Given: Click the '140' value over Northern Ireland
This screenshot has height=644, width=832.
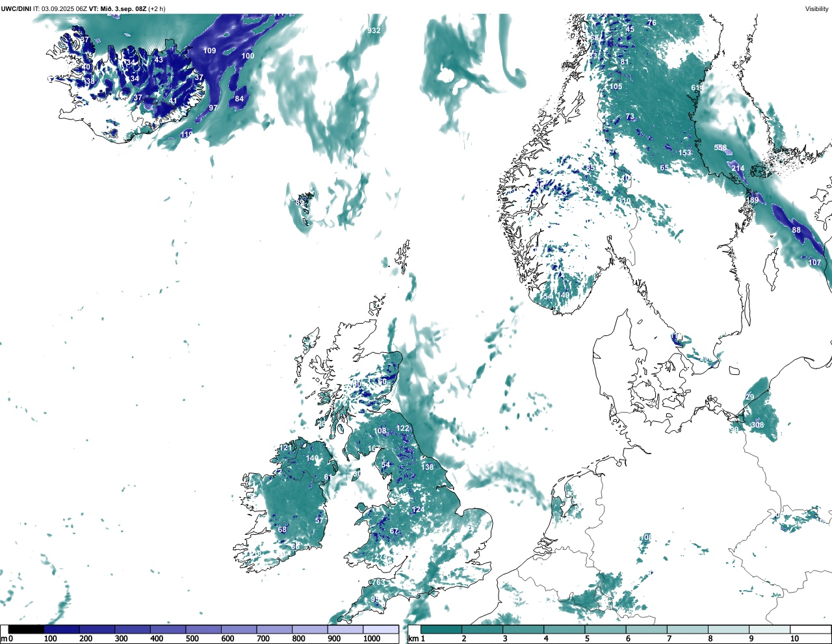Looking at the screenshot, I should click(312, 458).
